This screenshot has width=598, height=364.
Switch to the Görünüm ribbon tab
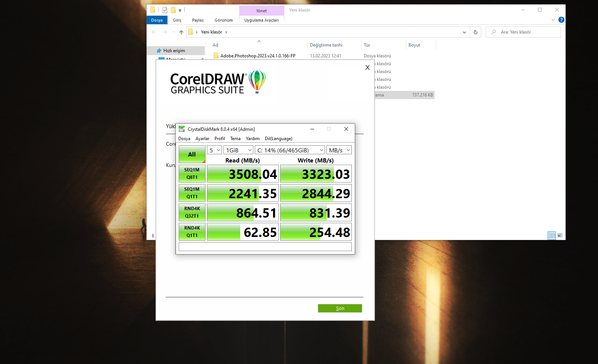(x=223, y=20)
